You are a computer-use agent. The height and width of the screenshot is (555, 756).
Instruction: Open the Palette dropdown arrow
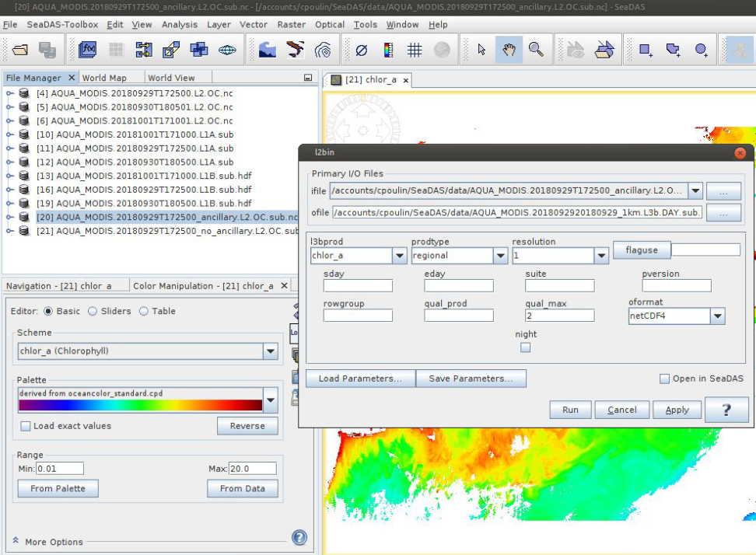pyautogui.click(x=271, y=400)
